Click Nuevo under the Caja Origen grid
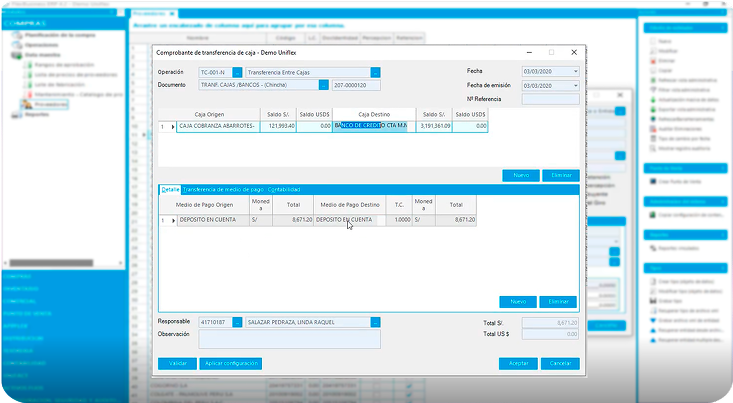This screenshot has height=403, width=733. (x=520, y=175)
